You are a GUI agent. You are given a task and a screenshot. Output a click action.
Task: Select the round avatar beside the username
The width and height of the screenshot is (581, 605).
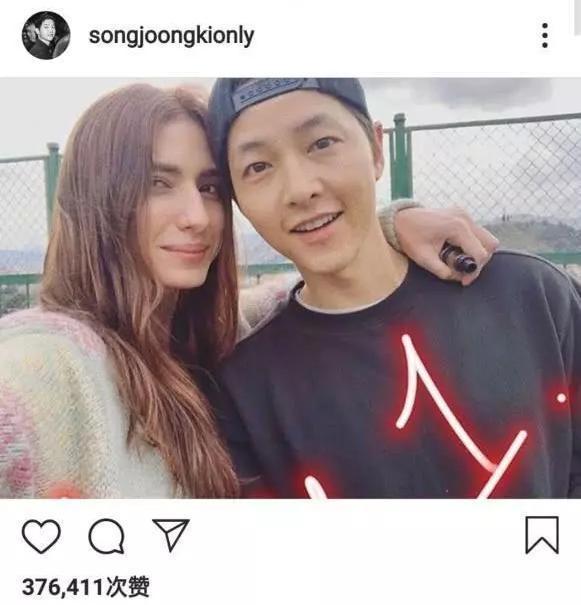pyautogui.click(x=46, y=35)
